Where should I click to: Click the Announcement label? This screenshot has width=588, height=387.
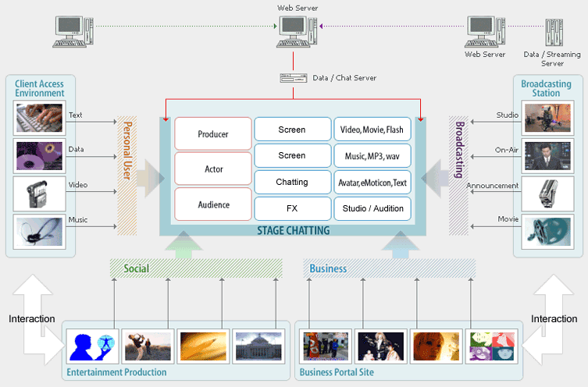pyautogui.click(x=493, y=186)
